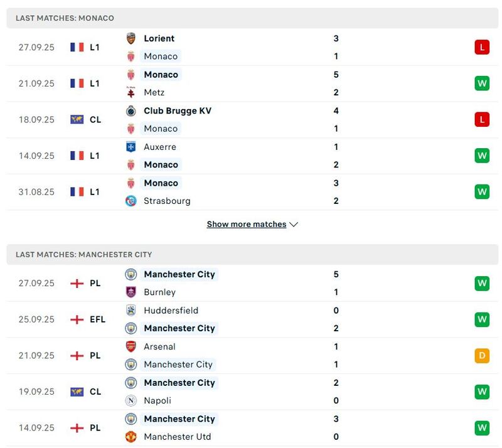Click the PL competition label on 14.09.25 row
502x448 pixels.
tap(94, 427)
